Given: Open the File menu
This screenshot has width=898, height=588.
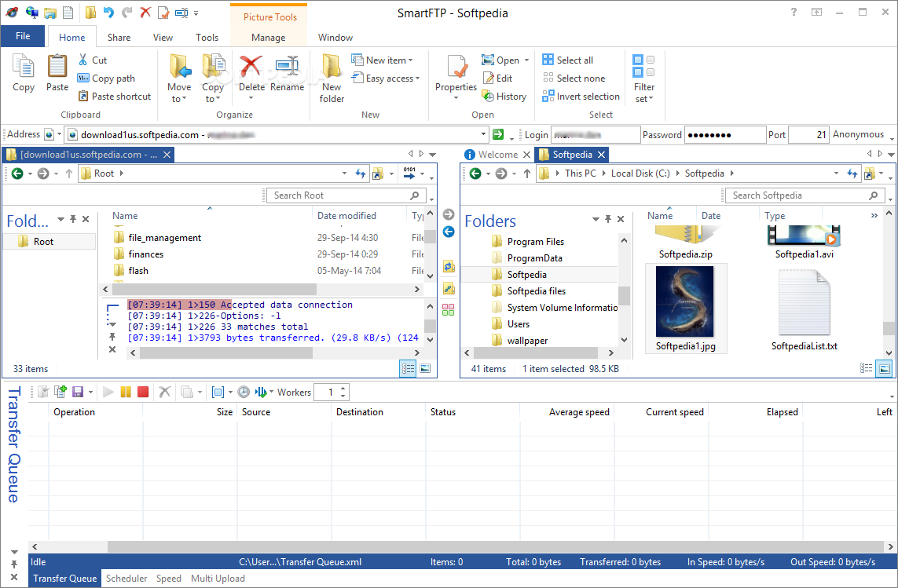Looking at the screenshot, I should coord(23,36).
